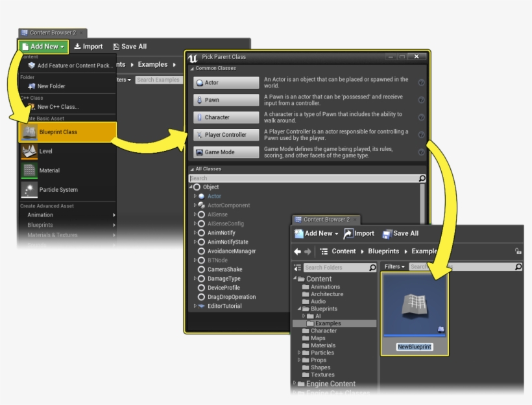Expand the ActorComponent tree node
532x405 pixels.
195,205
